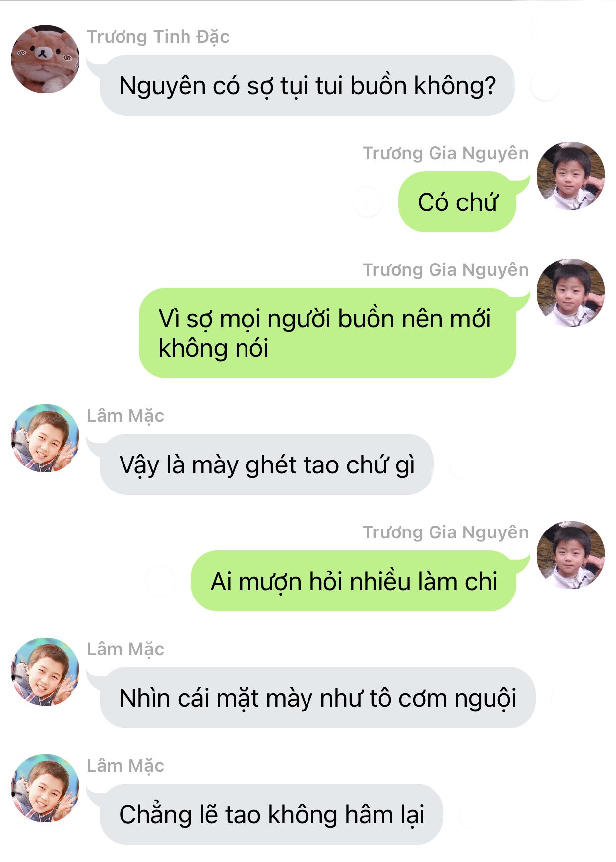Tap avatar beside "Vì sợ mọi người buồn" message
The width and height of the screenshot is (616, 862).
coord(570,292)
